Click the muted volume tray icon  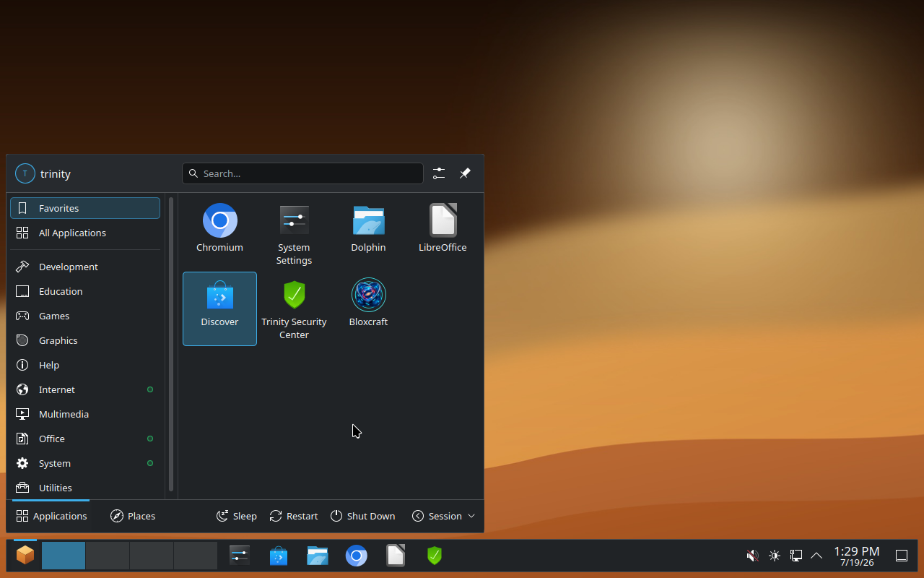(752, 556)
